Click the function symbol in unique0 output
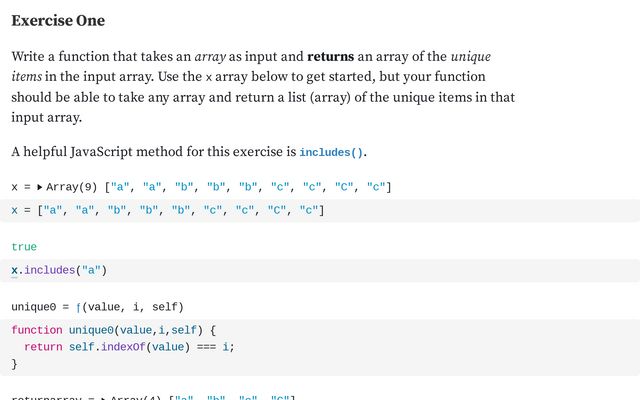The width and height of the screenshot is (640, 400). pyautogui.click(x=78, y=307)
